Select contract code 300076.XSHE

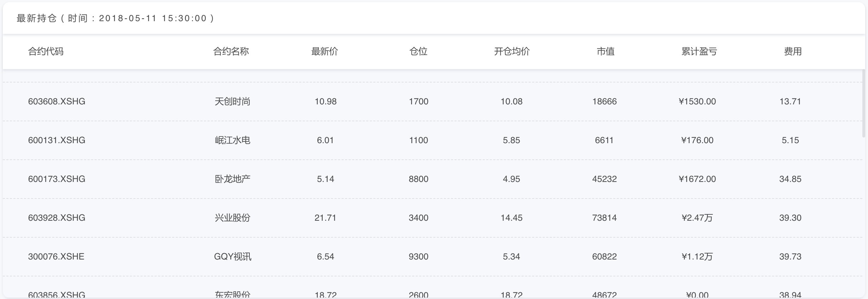tap(56, 257)
